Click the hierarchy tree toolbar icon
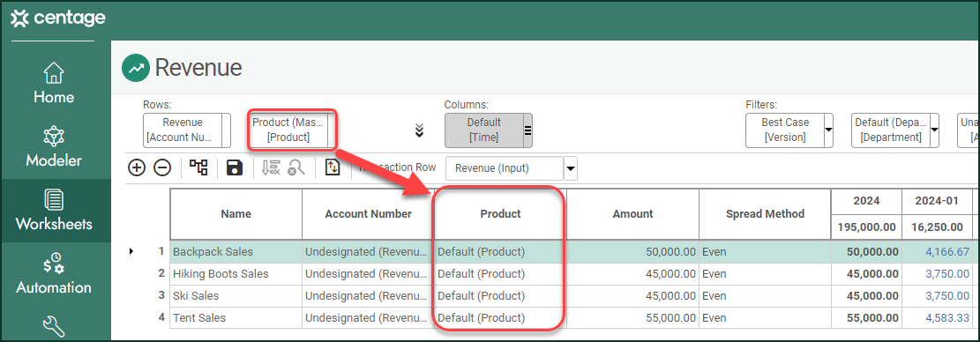 point(198,167)
